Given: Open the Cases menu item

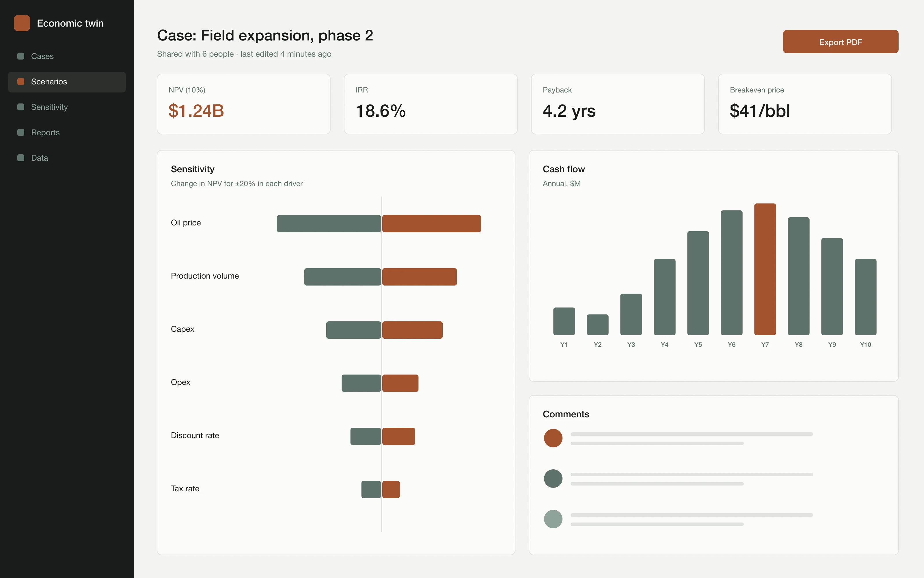Looking at the screenshot, I should (x=67, y=56).
